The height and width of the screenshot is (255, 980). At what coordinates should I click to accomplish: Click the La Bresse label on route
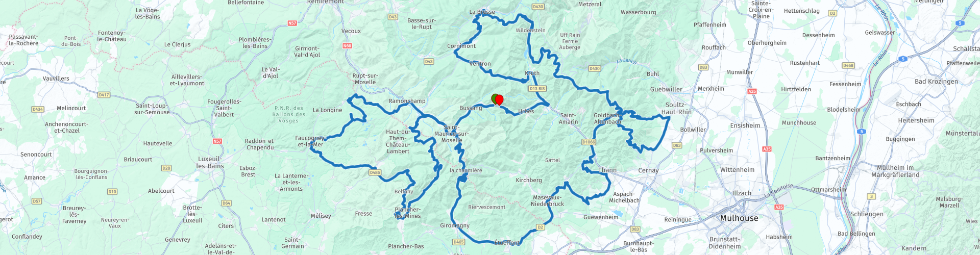(x=482, y=12)
